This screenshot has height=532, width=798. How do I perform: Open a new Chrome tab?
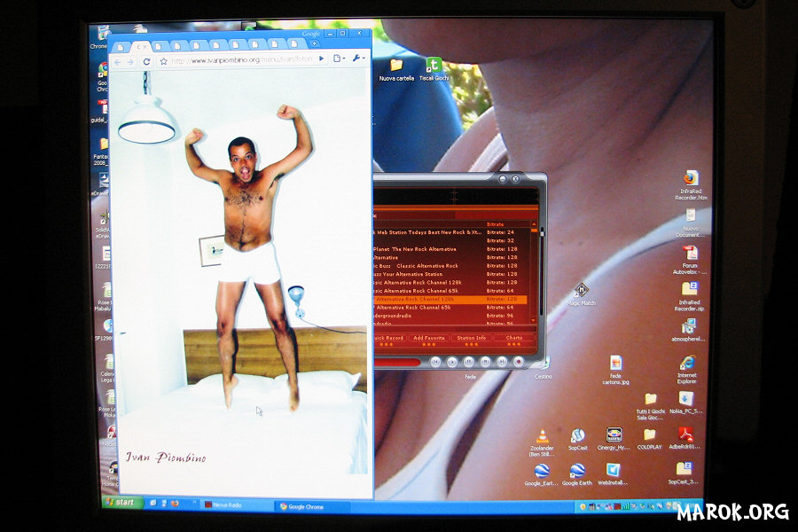(x=315, y=43)
